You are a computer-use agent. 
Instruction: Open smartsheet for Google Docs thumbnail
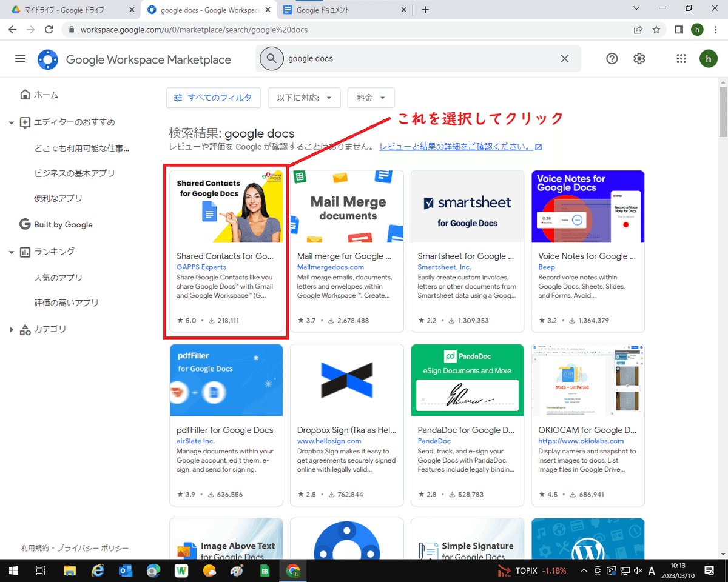click(x=468, y=206)
